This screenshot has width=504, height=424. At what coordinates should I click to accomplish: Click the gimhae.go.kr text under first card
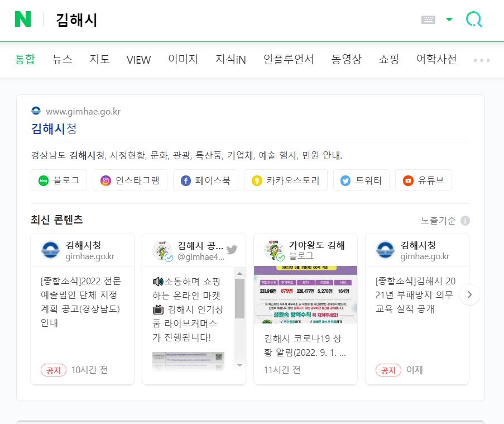(x=90, y=256)
